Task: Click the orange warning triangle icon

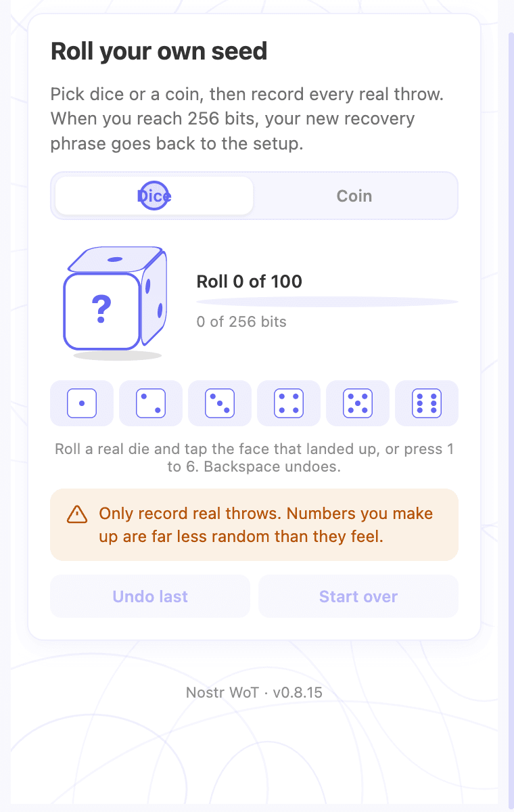Action: pos(77,514)
